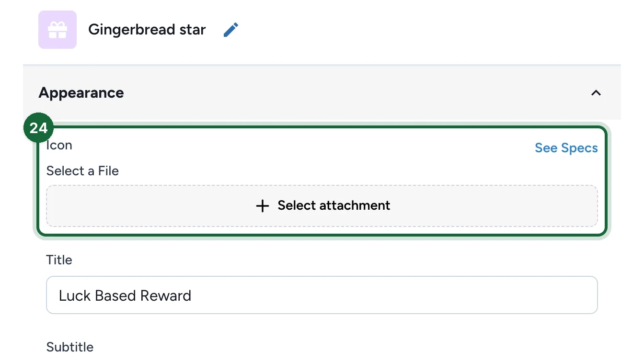Viewport: 644px width, 362px height.
Task: Click the Appearance section heading
Action: [81, 92]
